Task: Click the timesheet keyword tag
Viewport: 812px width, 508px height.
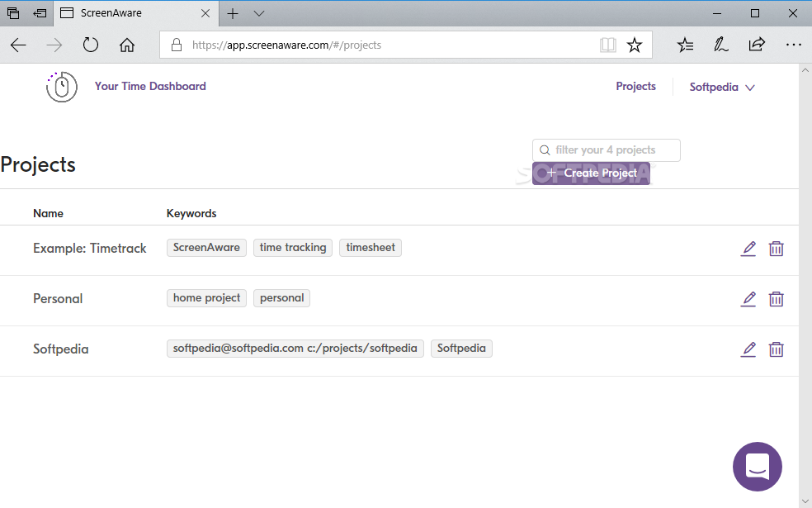Action: coord(371,248)
